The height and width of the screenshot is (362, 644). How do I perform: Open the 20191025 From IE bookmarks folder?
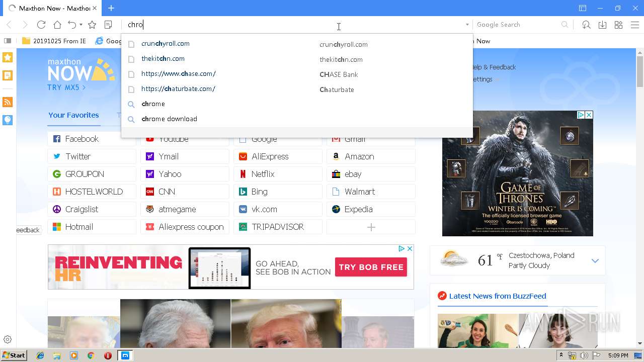point(54,41)
